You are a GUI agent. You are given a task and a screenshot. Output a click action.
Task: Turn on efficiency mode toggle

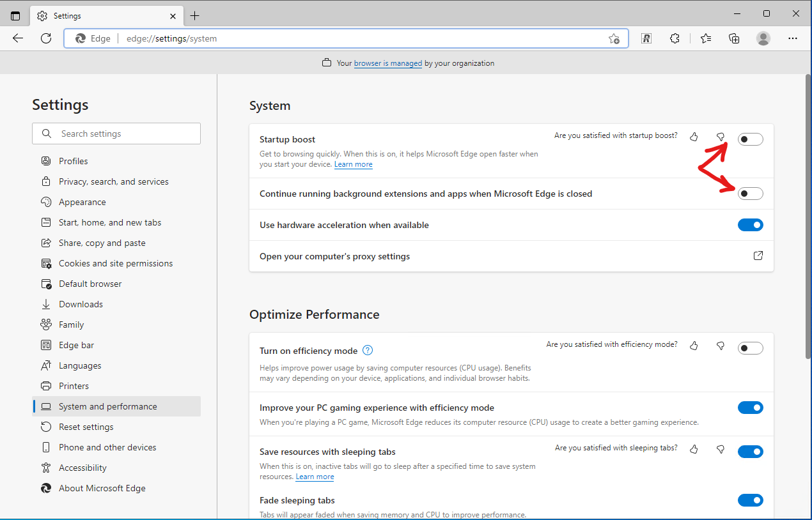750,348
